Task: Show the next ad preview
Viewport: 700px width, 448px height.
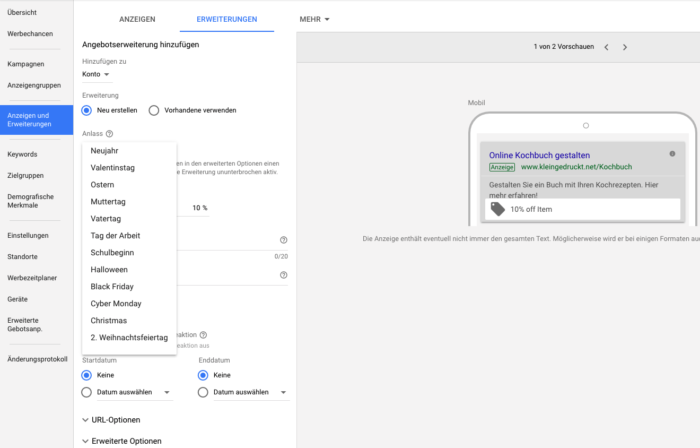Action: point(625,47)
